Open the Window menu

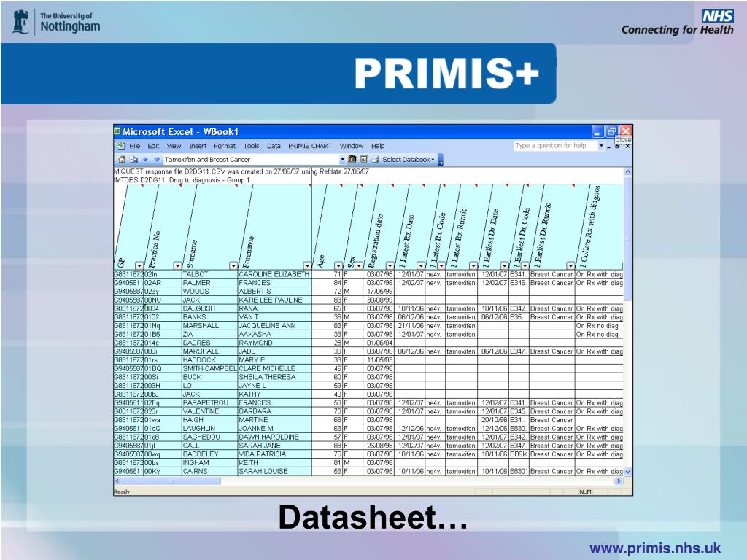tap(351, 146)
